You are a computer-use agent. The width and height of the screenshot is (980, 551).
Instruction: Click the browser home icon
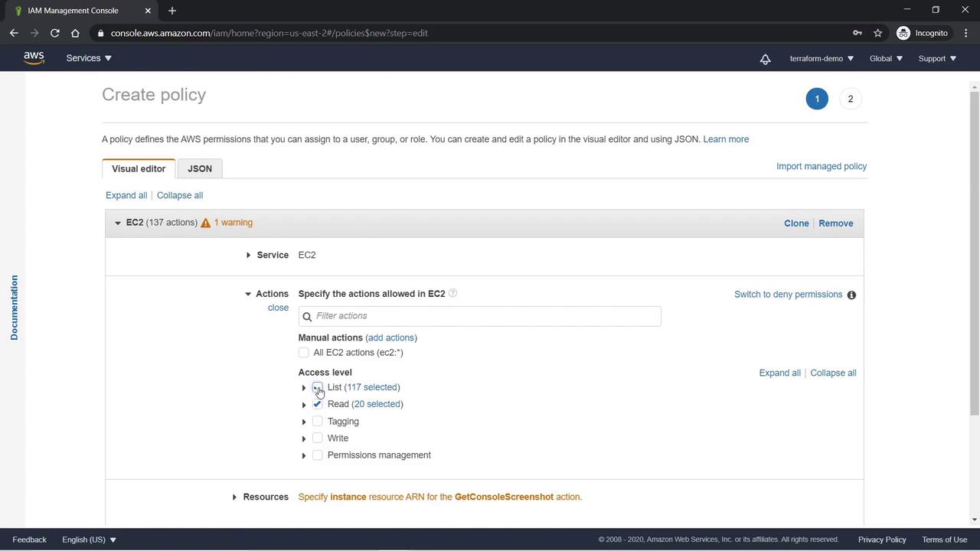[75, 33]
